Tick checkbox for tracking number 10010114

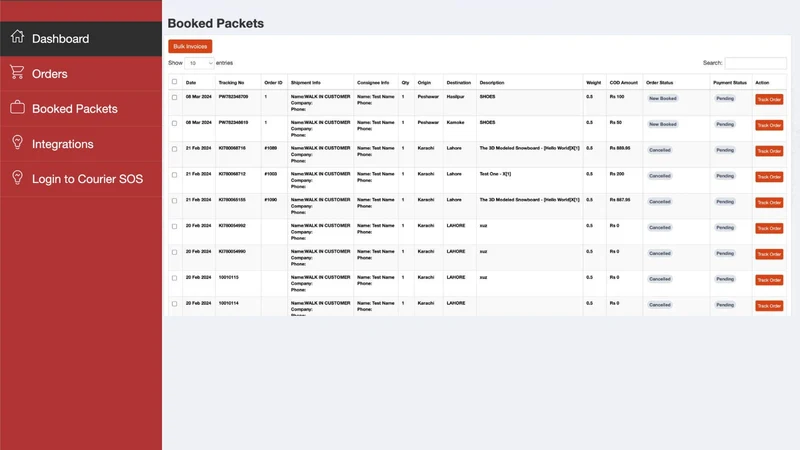pyautogui.click(x=174, y=304)
